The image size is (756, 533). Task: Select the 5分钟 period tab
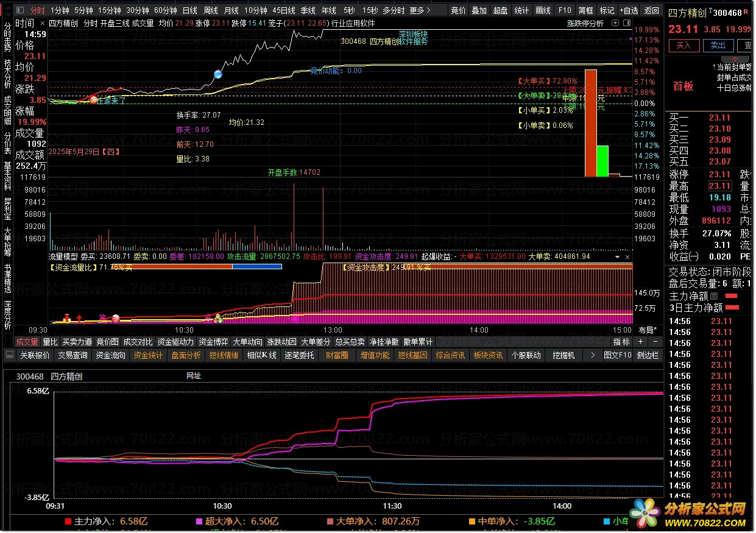(x=83, y=10)
